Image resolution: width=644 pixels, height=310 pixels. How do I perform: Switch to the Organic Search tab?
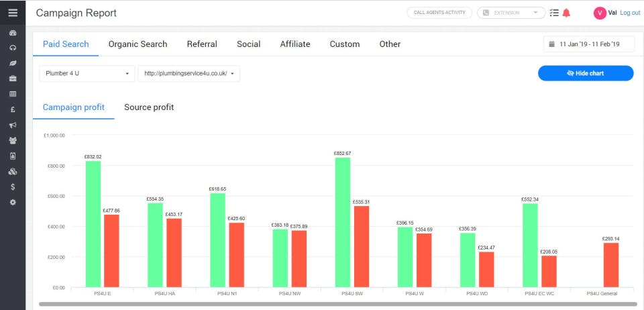138,44
